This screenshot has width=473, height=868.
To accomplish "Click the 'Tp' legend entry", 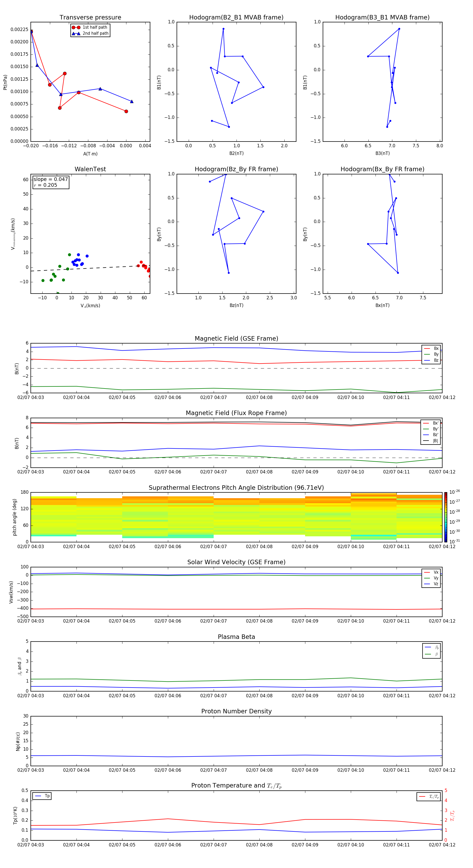I will pyautogui.click(x=42, y=796).
